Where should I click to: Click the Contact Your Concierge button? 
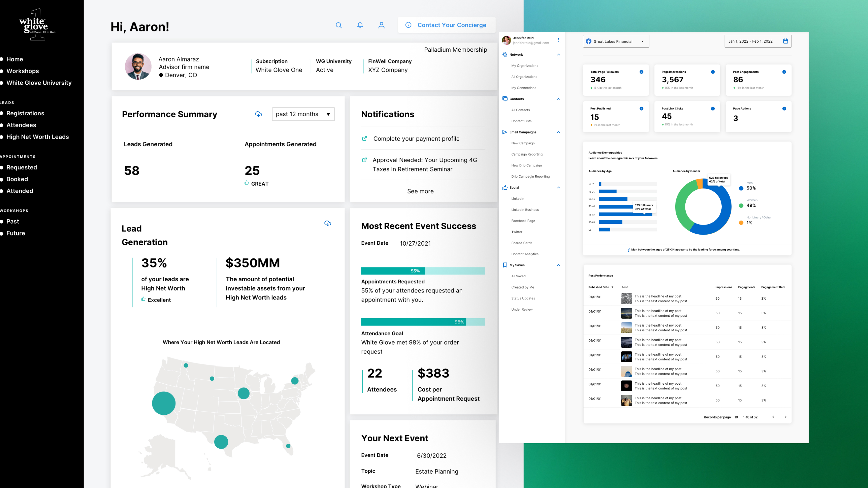tap(447, 25)
